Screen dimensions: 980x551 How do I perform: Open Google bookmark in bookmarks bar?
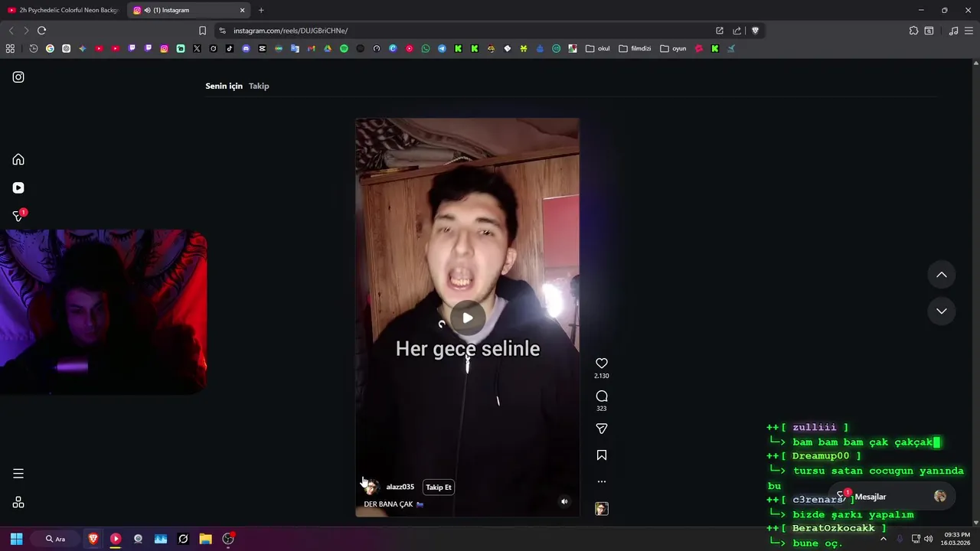pyautogui.click(x=50, y=48)
